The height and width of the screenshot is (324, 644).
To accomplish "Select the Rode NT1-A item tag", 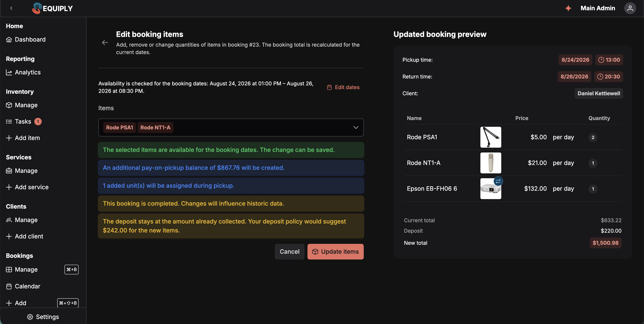I will pos(155,128).
